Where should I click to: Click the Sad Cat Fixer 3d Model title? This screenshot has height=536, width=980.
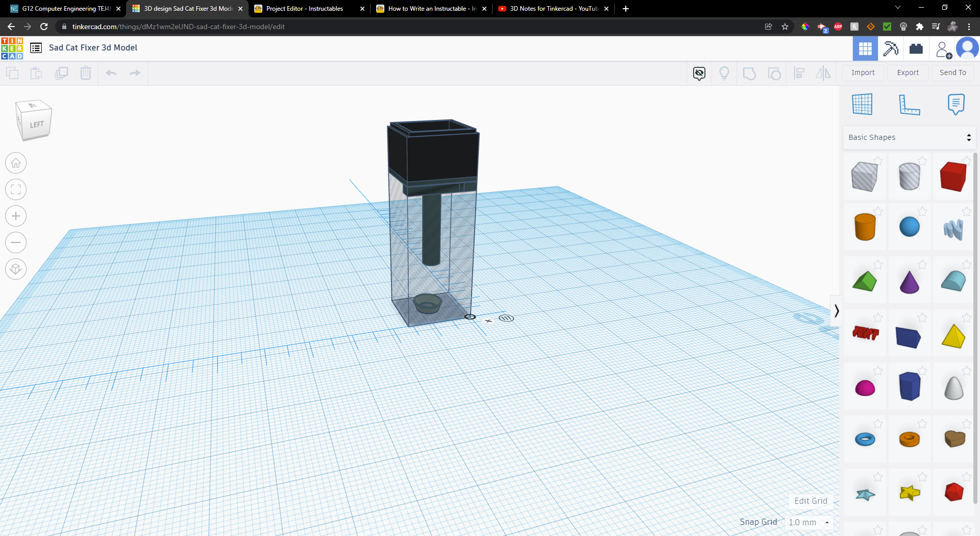[x=93, y=47]
